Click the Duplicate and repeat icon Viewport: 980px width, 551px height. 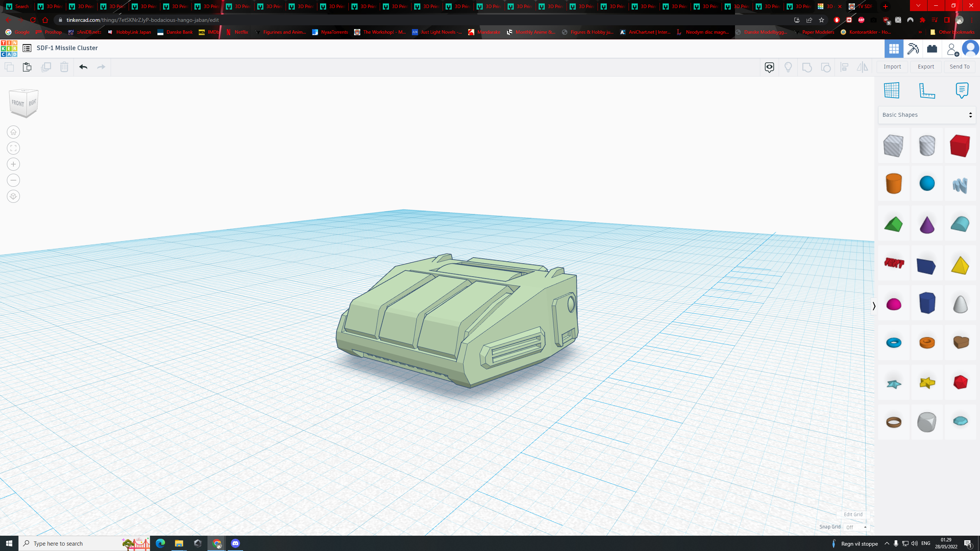click(46, 67)
